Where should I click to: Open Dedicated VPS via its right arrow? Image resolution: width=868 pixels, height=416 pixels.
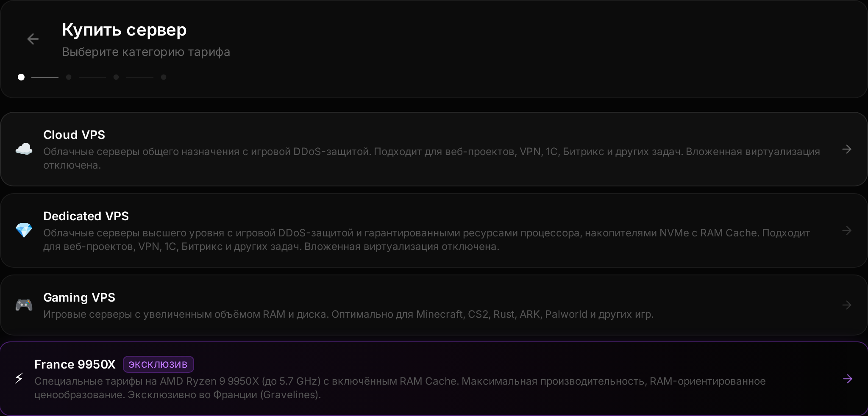click(x=847, y=230)
